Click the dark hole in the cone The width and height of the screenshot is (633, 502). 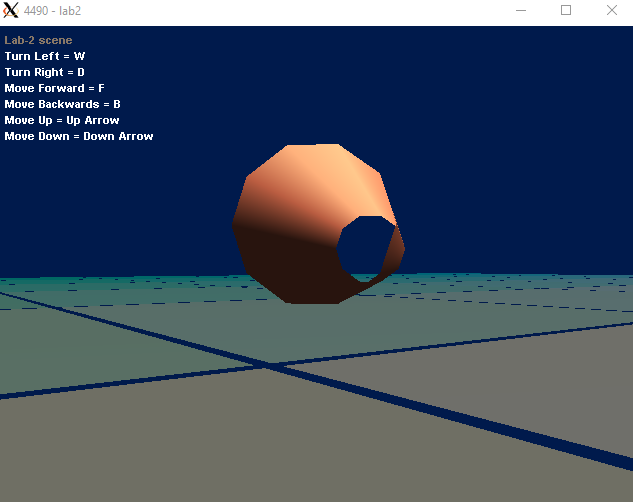365,249
